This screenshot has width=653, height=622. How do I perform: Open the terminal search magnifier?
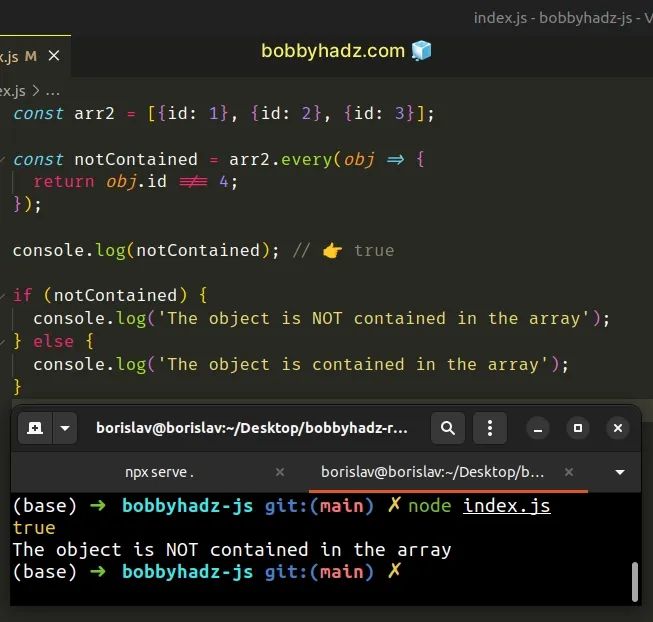448,428
